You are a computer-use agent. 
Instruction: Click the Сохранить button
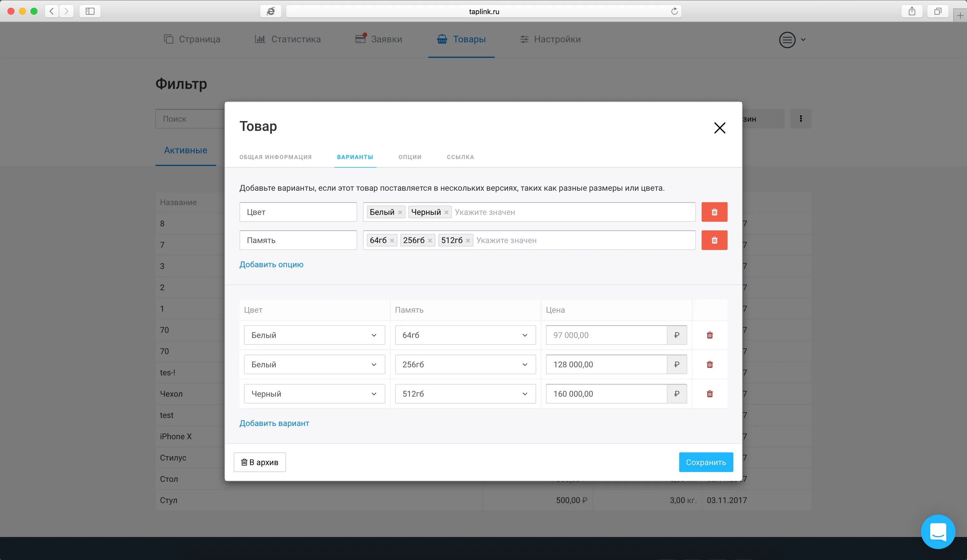pyautogui.click(x=706, y=462)
